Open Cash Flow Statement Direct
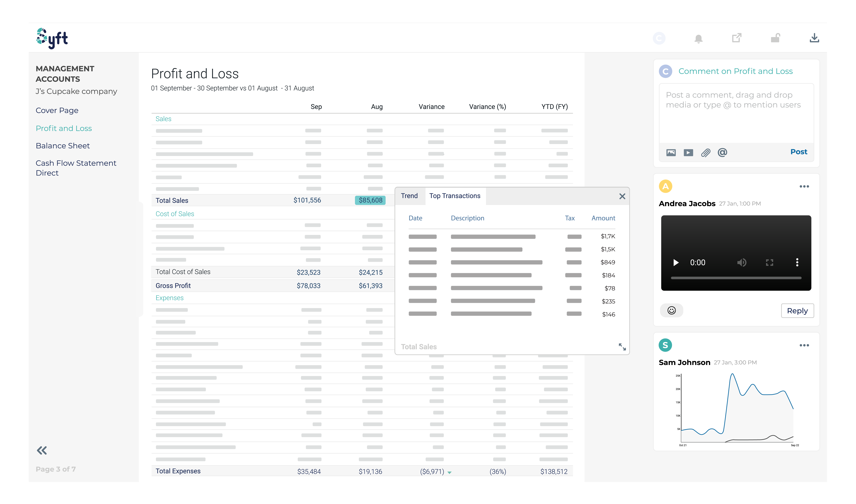This screenshot has width=856, height=504. click(76, 168)
